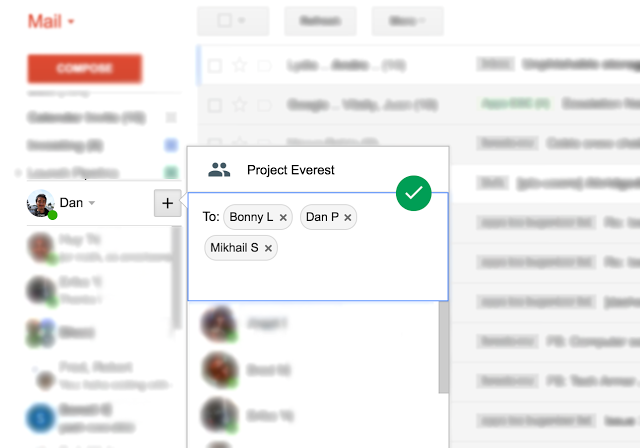Toggle the select-all checkbox in toolbar
The image size is (640, 448).
click(x=225, y=20)
